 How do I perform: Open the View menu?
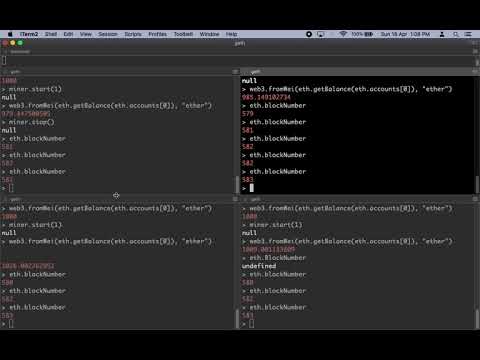point(86,34)
